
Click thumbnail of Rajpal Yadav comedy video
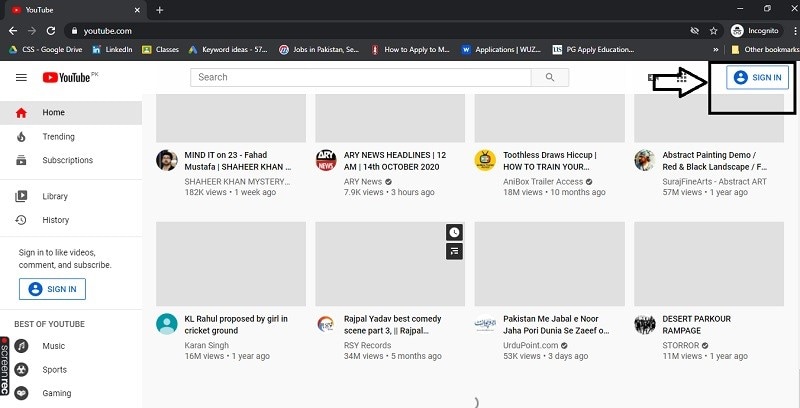tap(390, 264)
